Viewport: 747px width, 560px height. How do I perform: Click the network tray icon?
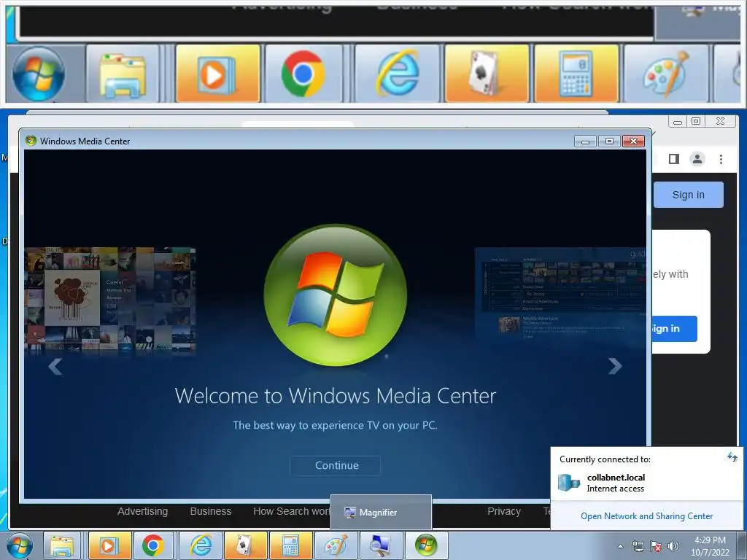(x=638, y=547)
